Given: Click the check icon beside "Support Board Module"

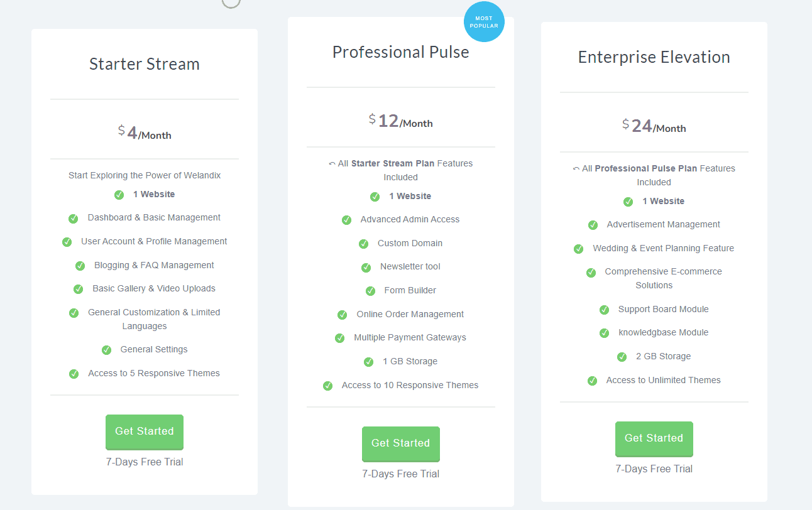Looking at the screenshot, I should pos(604,310).
